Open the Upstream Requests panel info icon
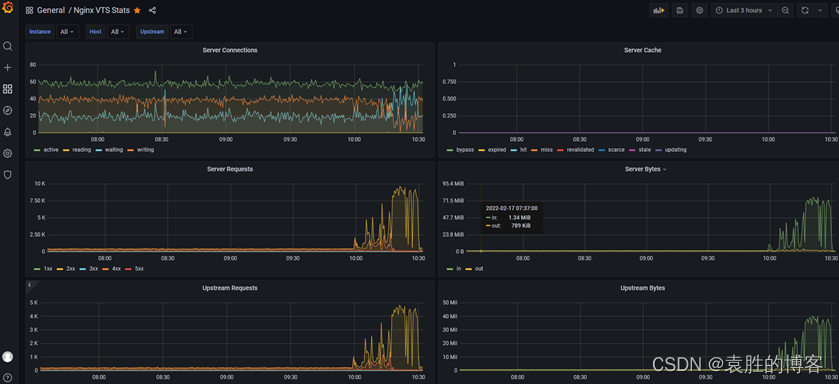Screen dimensions: 839x384 [x=29, y=285]
